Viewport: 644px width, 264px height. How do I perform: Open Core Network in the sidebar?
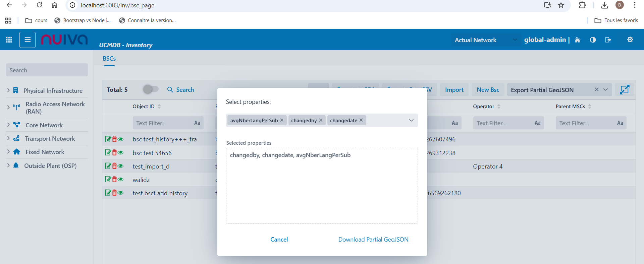[x=44, y=125]
